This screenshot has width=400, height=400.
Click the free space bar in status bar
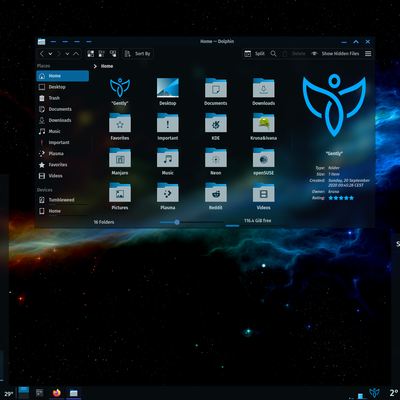click(x=257, y=226)
